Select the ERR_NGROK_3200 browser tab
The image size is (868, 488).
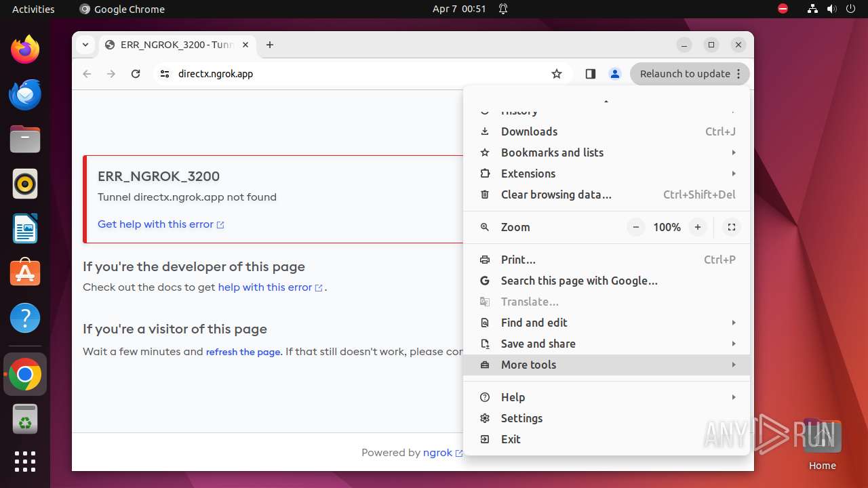click(178, 45)
